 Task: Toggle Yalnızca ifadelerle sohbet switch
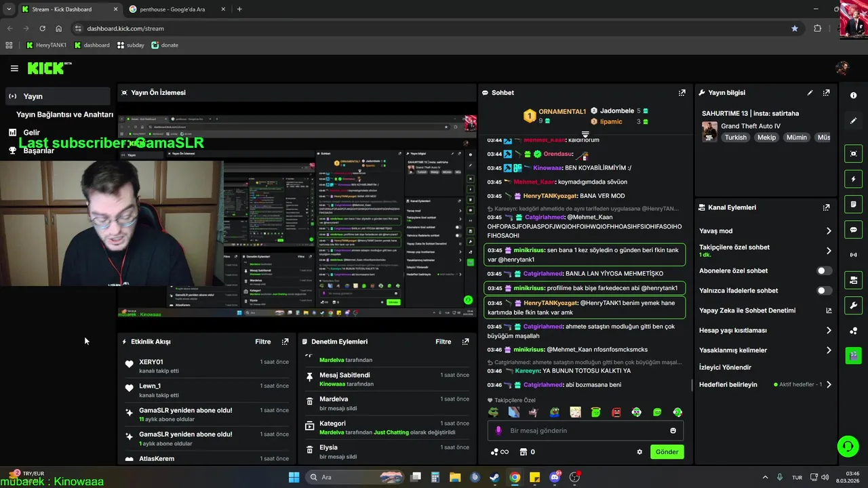click(824, 291)
